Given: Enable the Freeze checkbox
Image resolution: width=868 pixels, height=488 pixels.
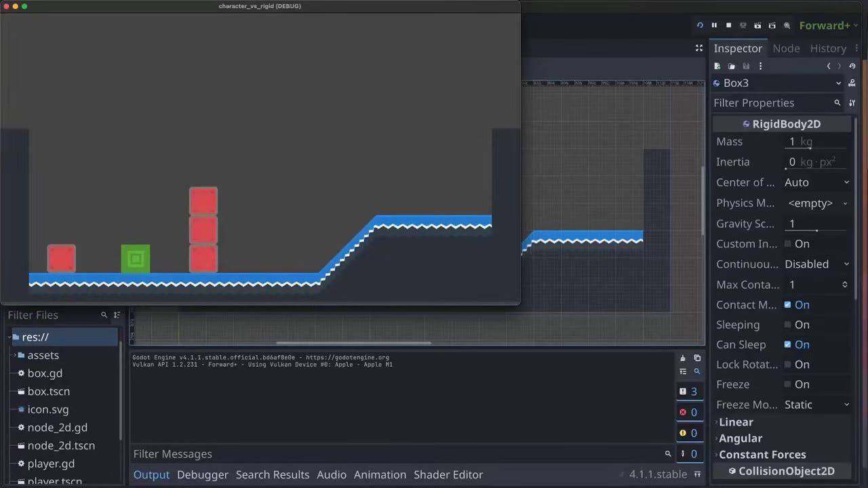Looking at the screenshot, I should (787, 384).
